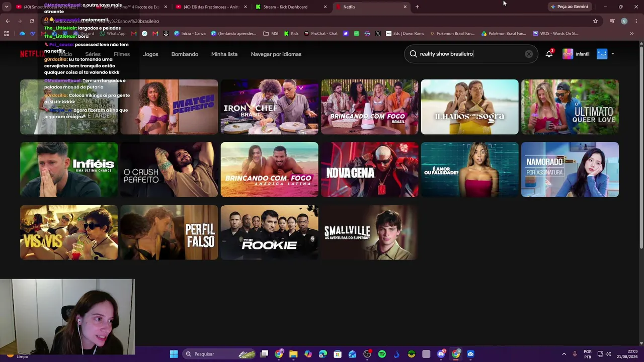This screenshot has height=362, width=644.
Task: Focus the Netflix search field with "reality show brasileiro"
Action: [471, 54]
